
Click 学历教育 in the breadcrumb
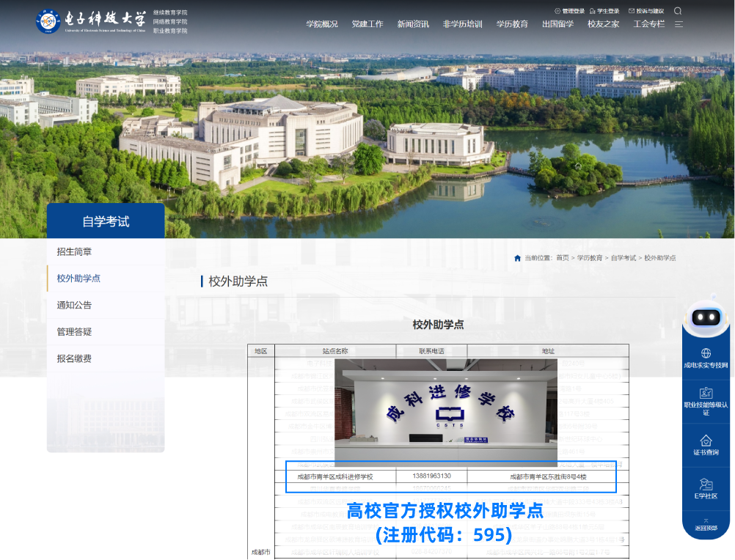(x=590, y=258)
